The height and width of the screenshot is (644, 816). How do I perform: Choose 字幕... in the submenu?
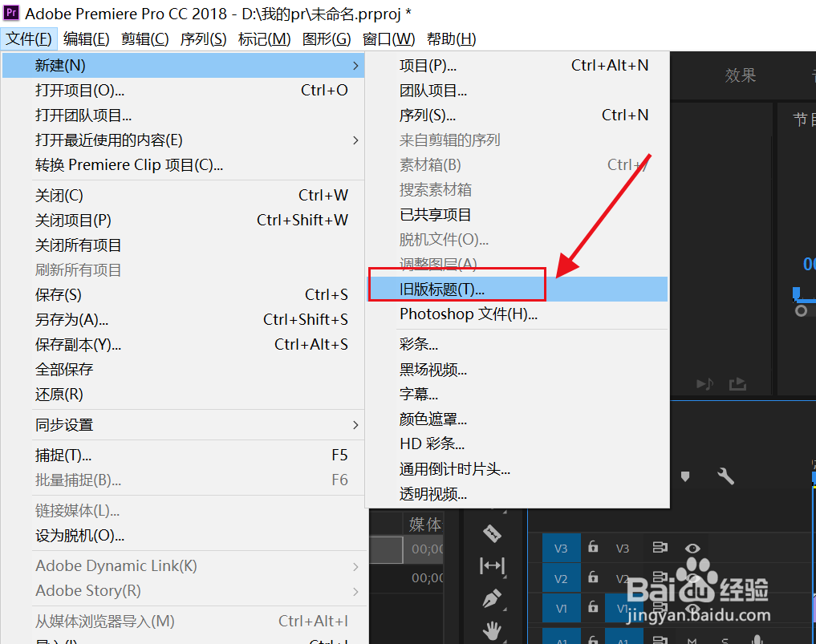518,395
